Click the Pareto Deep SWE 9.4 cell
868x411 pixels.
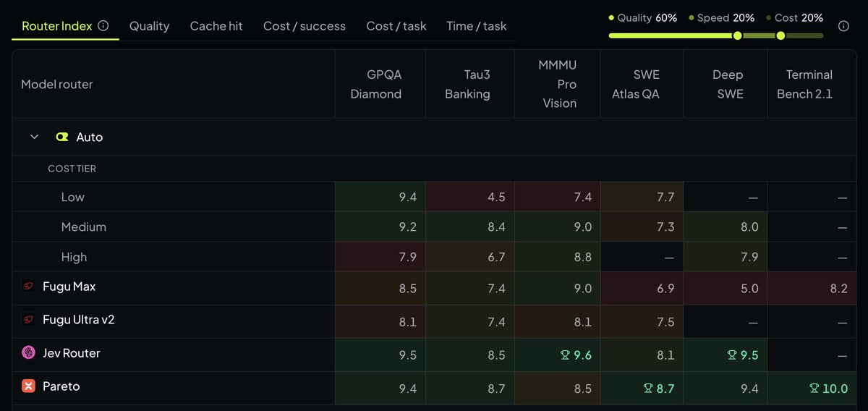pos(726,389)
